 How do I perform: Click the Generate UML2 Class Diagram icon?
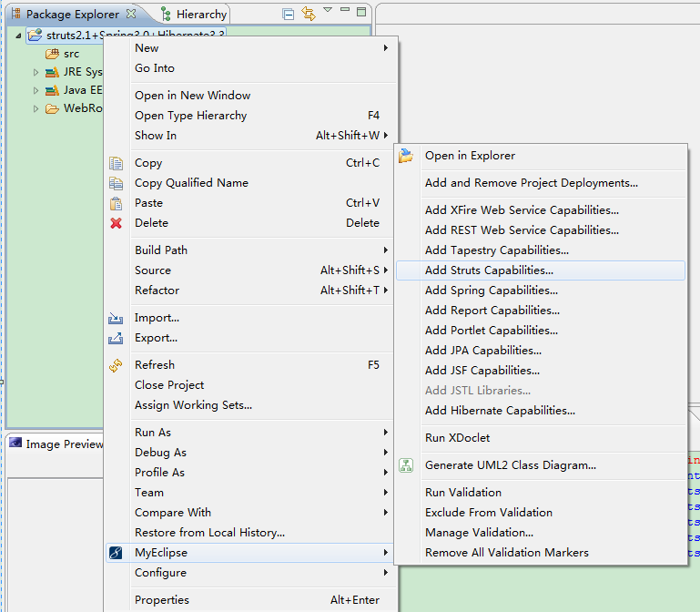click(406, 465)
